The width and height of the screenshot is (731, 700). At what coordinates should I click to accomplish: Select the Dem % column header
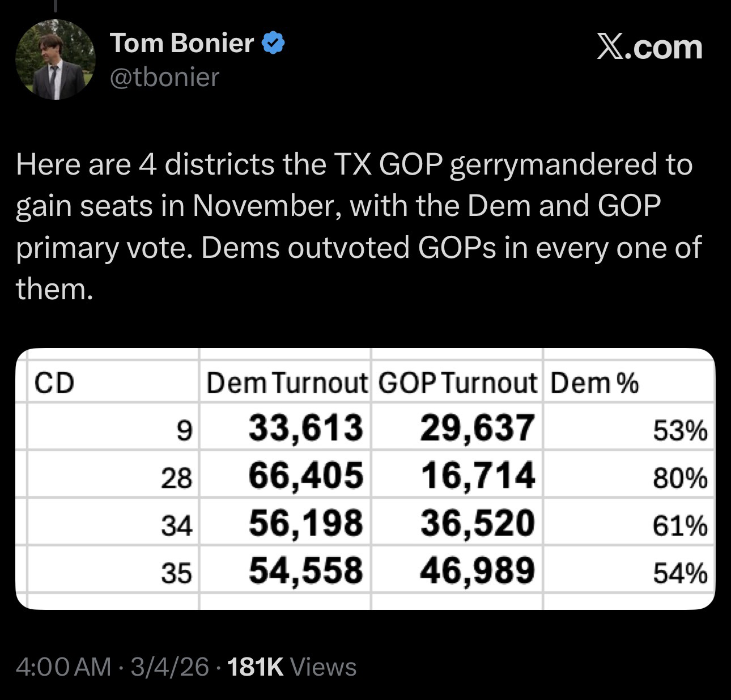click(x=594, y=384)
